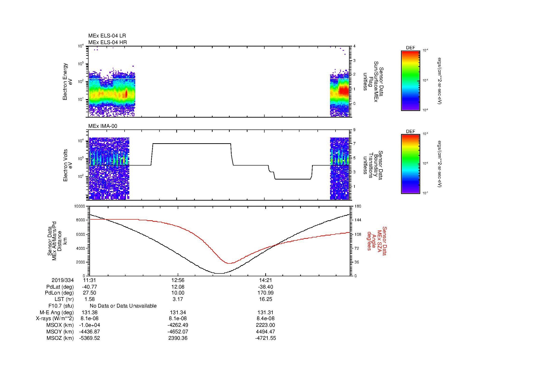This screenshot has width=555, height=392.
Task: Click the '10000' tick on the altitude axis
Action: pos(79,206)
